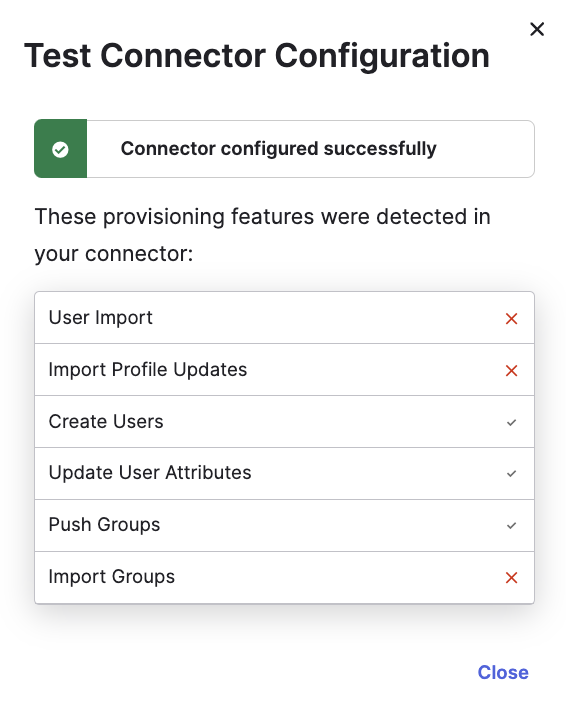The height and width of the screenshot is (702, 566).
Task: Click the red X beside Import Groups
Action: click(x=511, y=578)
